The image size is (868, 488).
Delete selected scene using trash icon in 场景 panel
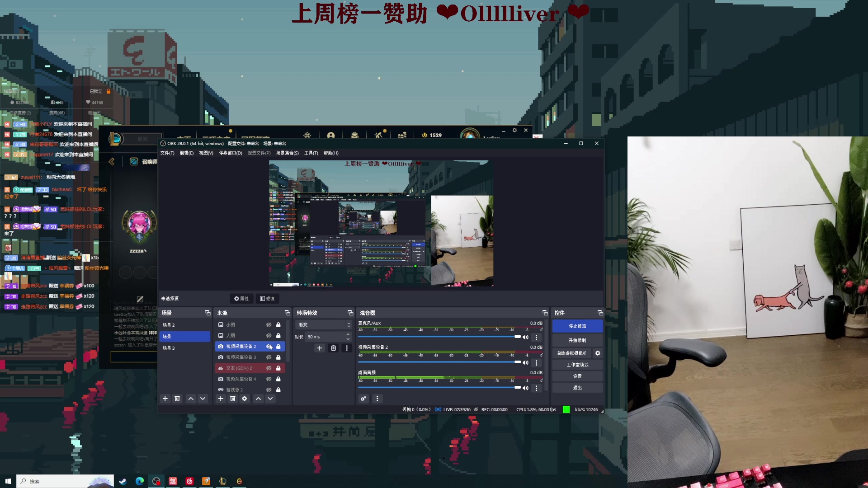pyautogui.click(x=177, y=399)
